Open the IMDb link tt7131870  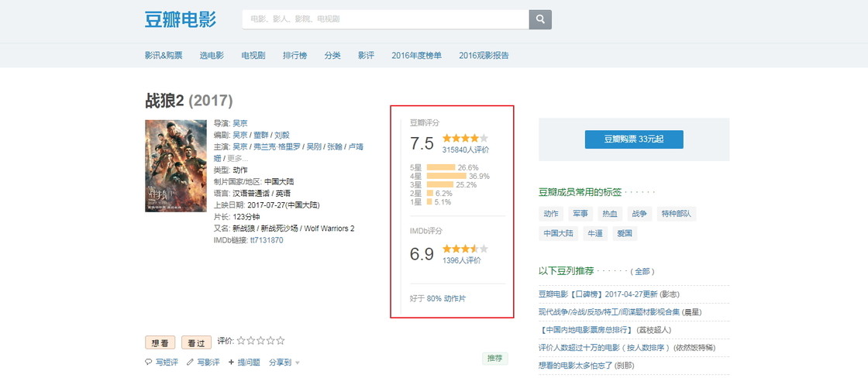[x=267, y=240]
